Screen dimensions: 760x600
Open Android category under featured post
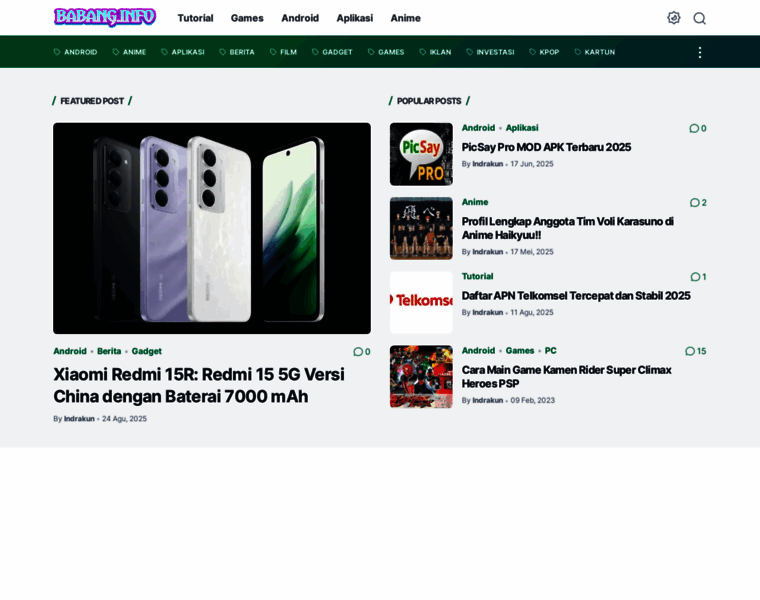point(70,351)
